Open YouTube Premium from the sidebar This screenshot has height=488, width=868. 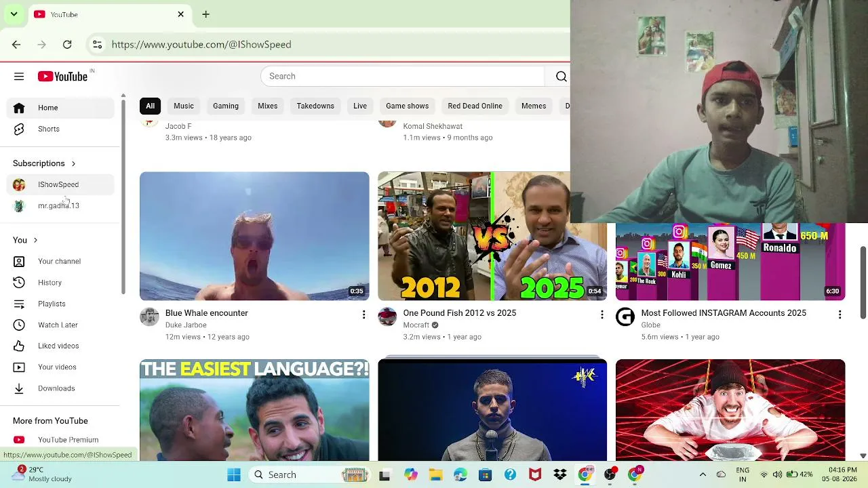pyautogui.click(x=61, y=440)
